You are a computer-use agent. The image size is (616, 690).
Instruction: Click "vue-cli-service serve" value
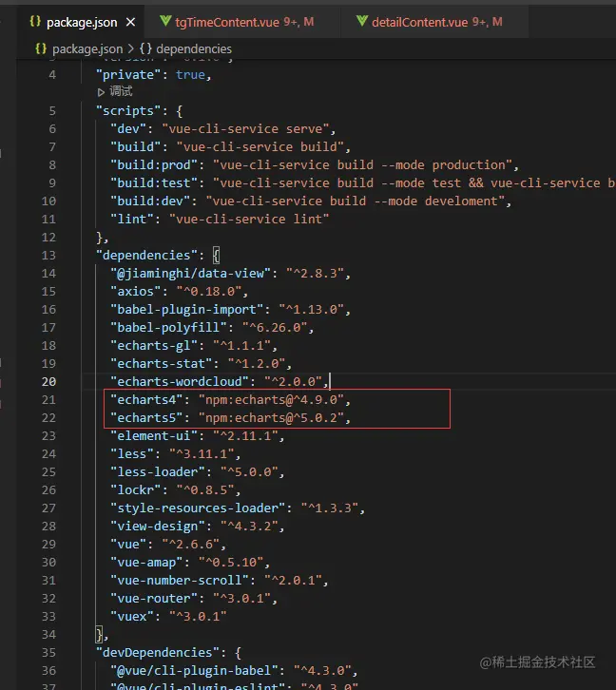coord(246,129)
